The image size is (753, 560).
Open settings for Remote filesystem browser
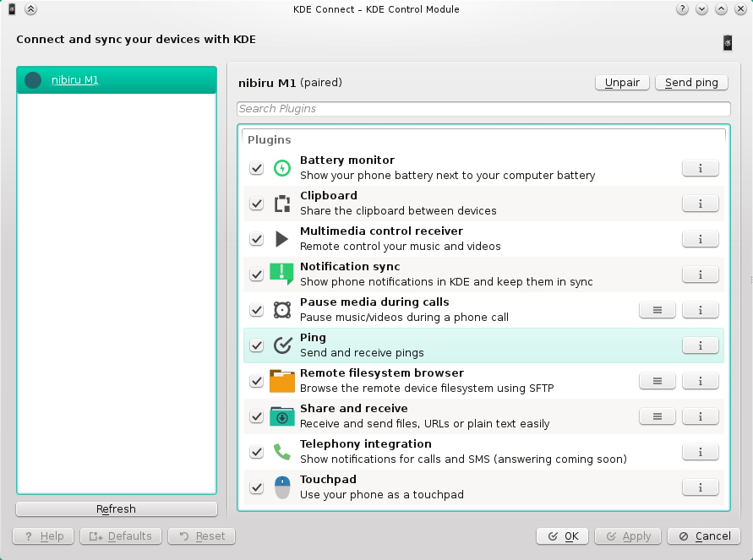(x=658, y=381)
